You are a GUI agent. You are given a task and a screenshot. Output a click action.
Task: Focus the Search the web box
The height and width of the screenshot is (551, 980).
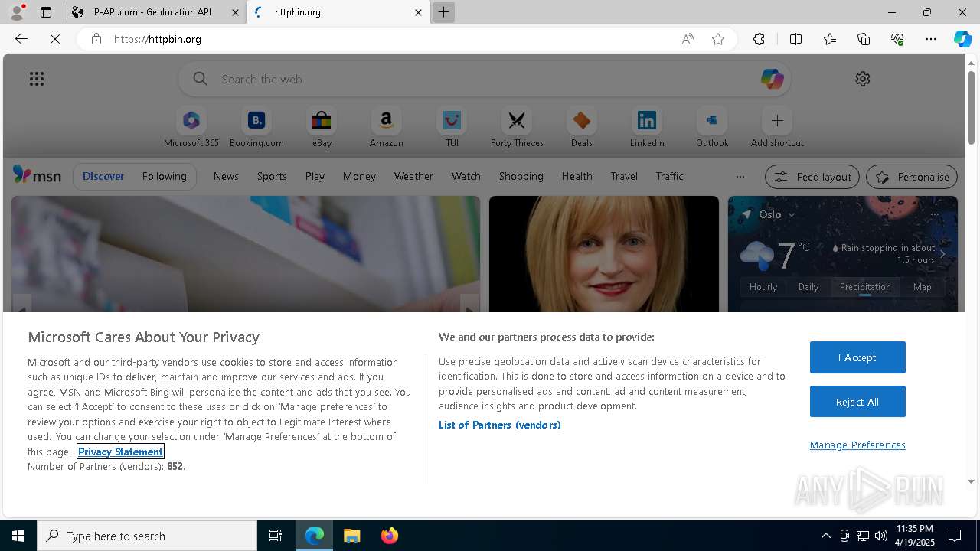(x=484, y=79)
